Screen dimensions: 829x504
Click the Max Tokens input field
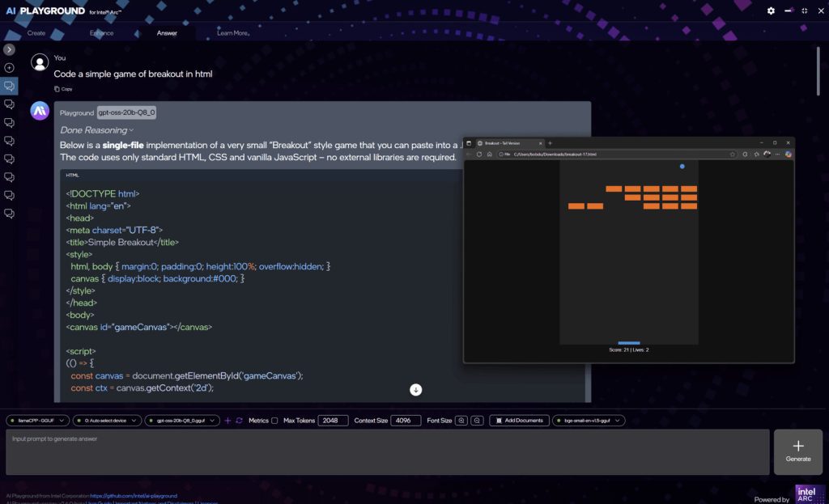[x=333, y=421]
